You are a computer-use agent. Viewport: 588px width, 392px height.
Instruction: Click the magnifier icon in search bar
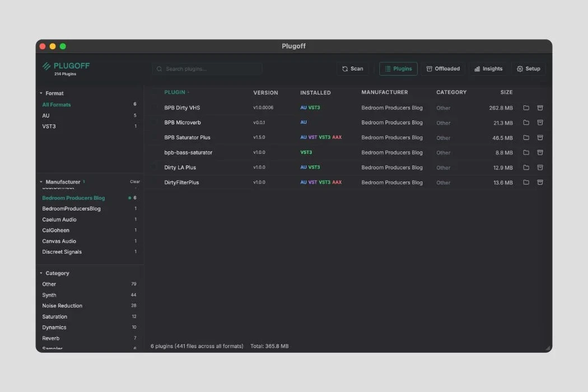[160, 69]
